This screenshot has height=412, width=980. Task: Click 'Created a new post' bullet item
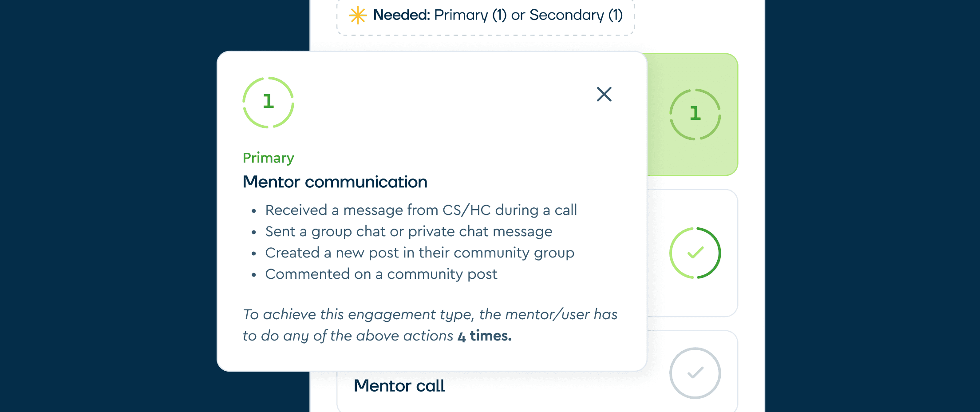coord(419,253)
